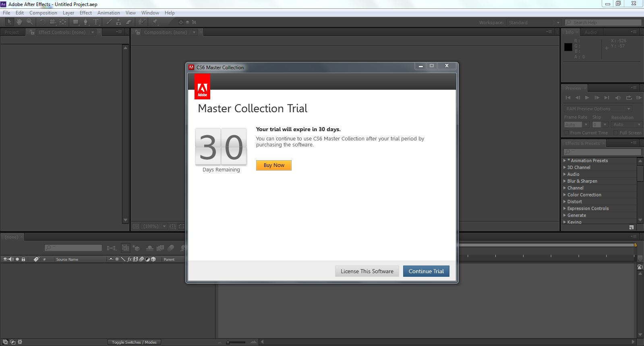Open the File menu
Viewport: 644px width, 346px height.
coord(6,13)
